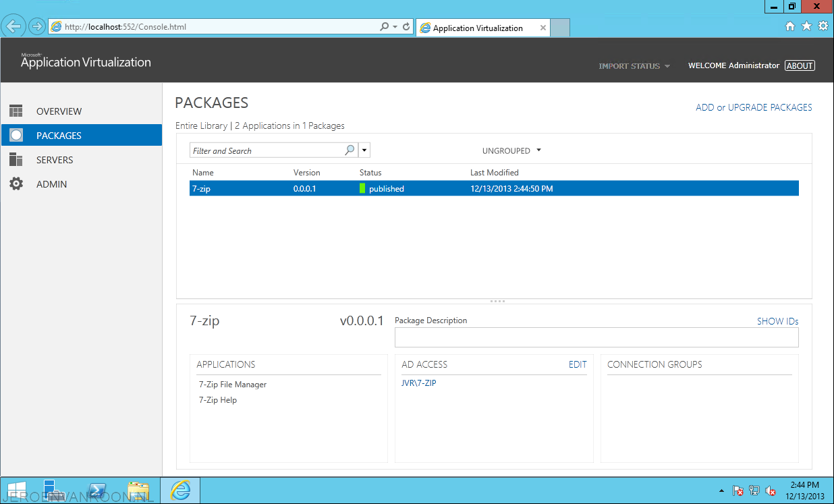The image size is (834, 504).
Task: Select the 7-zip package row
Action: pos(494,189)
